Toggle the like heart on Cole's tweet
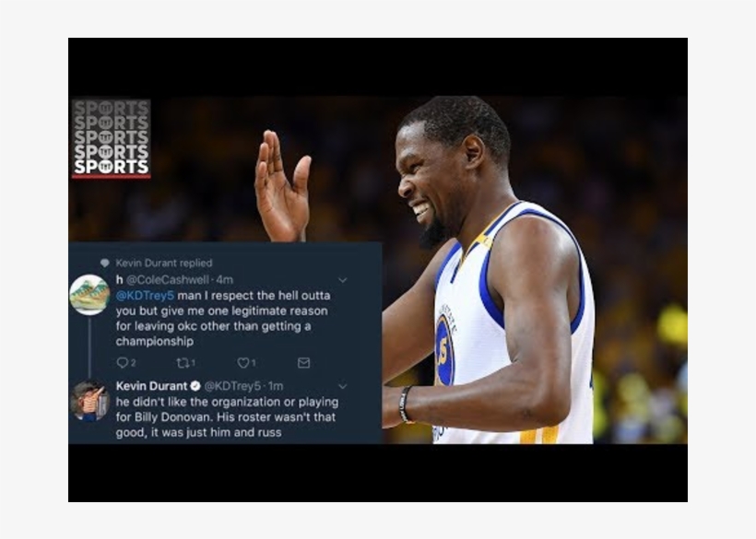Viewport: 756px width, 539px height. coord(242,364)
